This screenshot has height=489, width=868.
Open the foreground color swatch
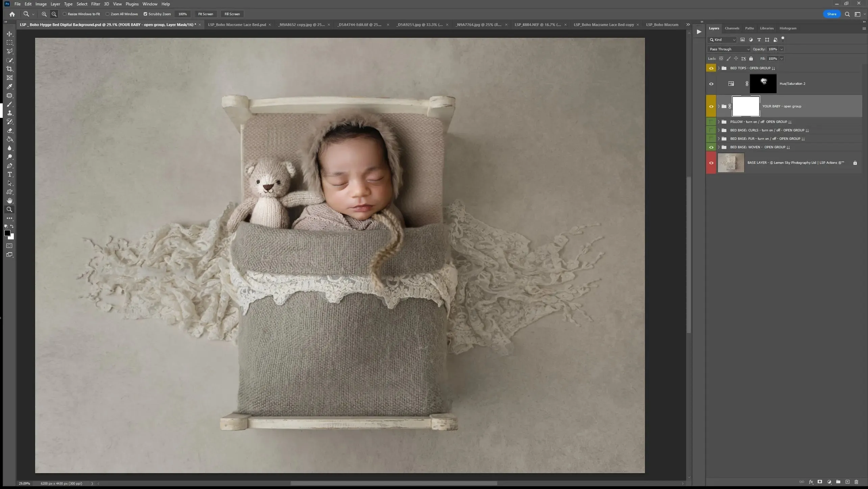[7, 233]
